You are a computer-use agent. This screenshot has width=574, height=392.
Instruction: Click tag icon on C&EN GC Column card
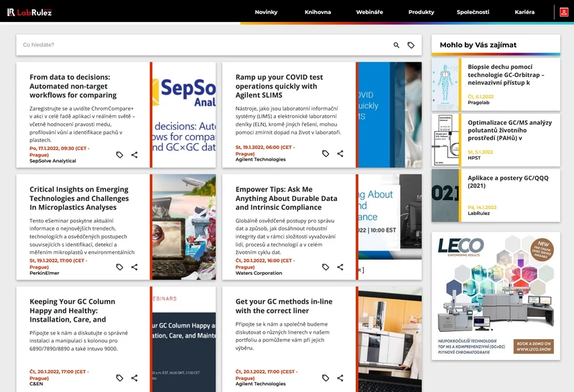[120, 378]
